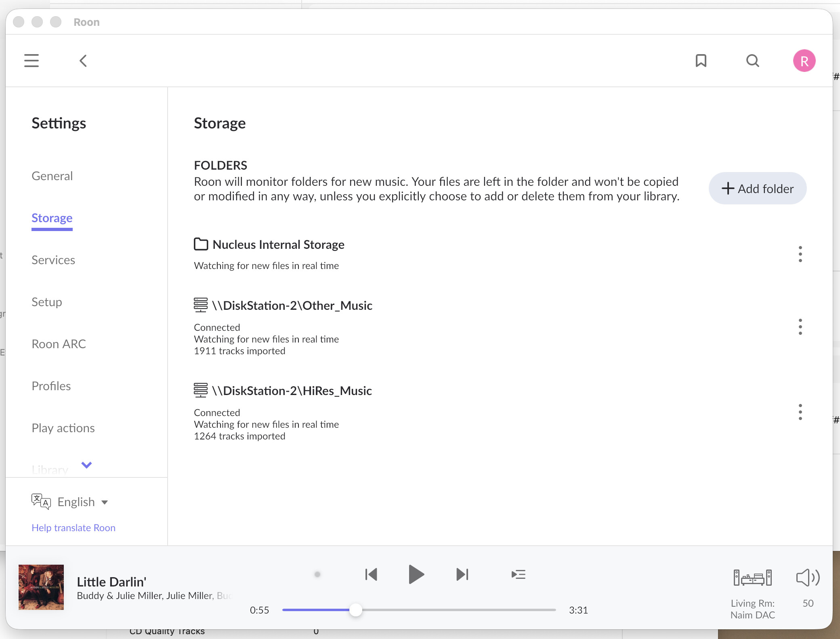Open options menu for Other_Music folder

[800, 327]
